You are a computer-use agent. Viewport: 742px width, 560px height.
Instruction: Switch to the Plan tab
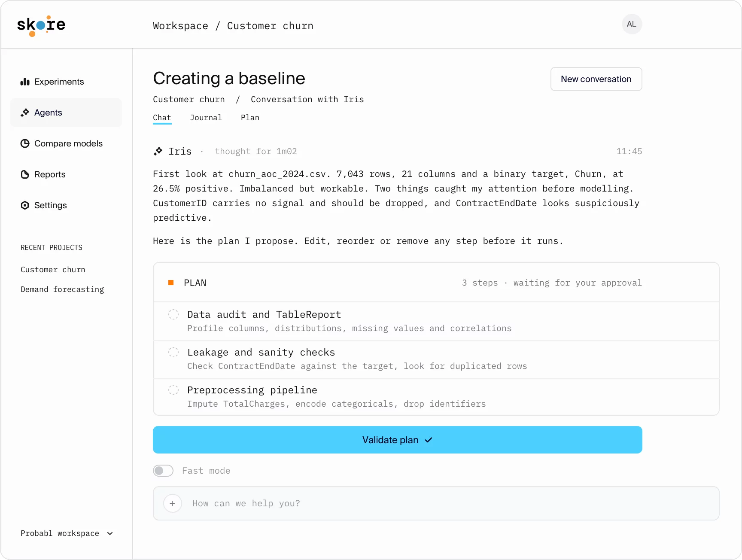(250, 118)
